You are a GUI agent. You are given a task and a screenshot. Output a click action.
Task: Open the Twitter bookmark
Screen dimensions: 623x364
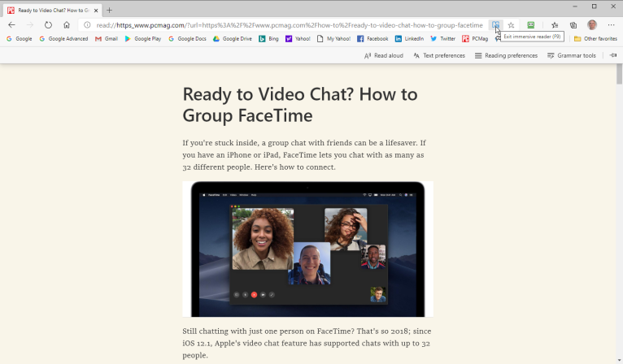(442, 38)
